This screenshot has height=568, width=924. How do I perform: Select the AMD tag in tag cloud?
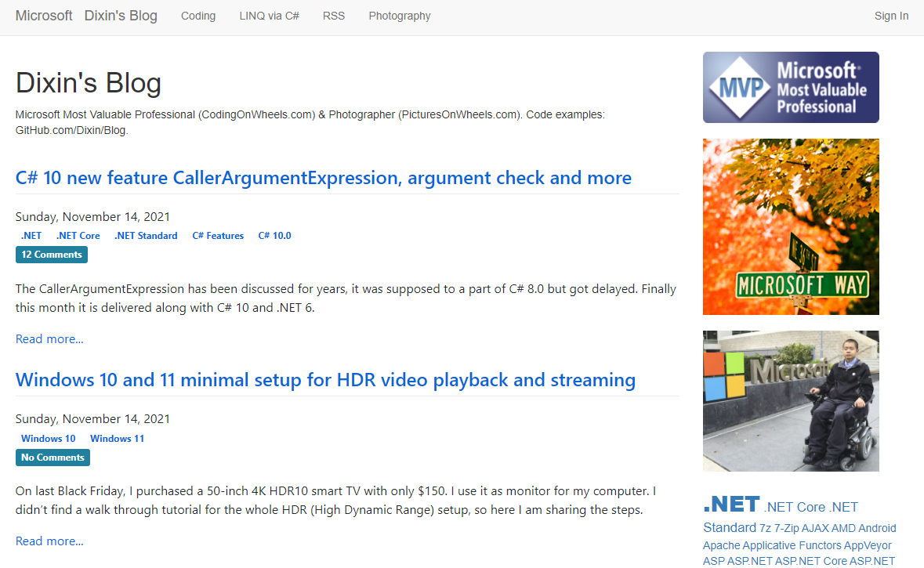click(843, 529)
